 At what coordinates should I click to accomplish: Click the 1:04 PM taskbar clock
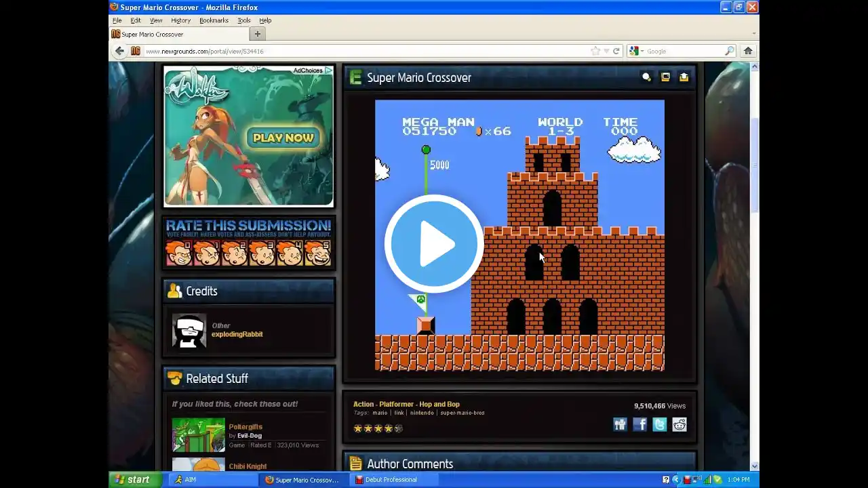[x=738, y=480]
